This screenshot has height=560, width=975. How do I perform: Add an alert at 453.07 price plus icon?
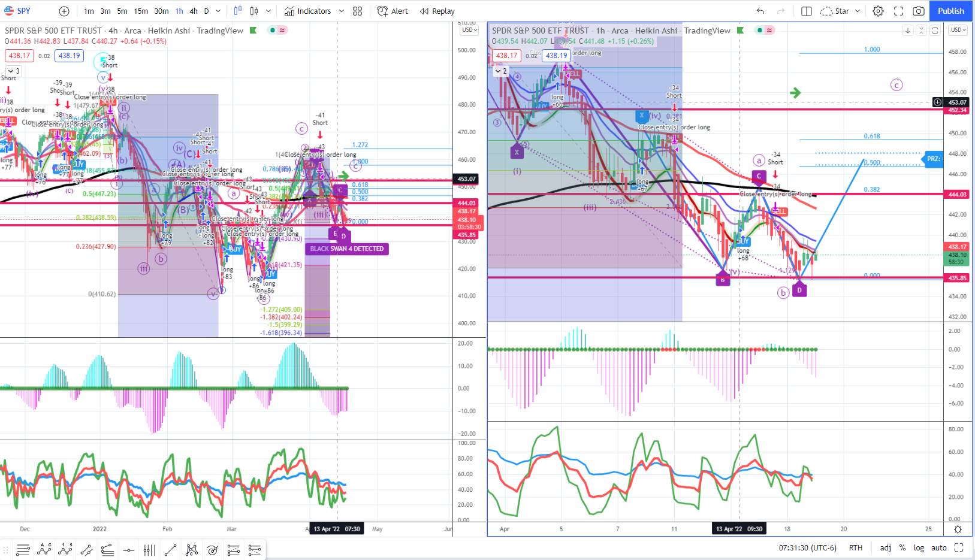click(937, 102)
